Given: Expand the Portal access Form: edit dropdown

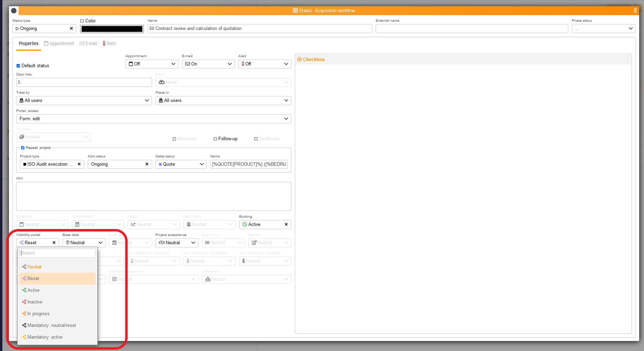Looking at the screenshot, I should (x=153, y=119).
